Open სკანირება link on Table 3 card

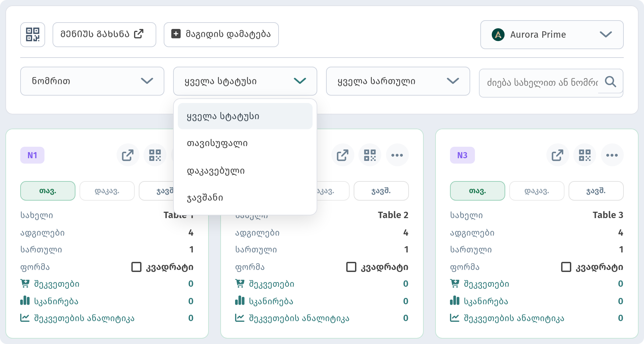(x=479, y=301)
